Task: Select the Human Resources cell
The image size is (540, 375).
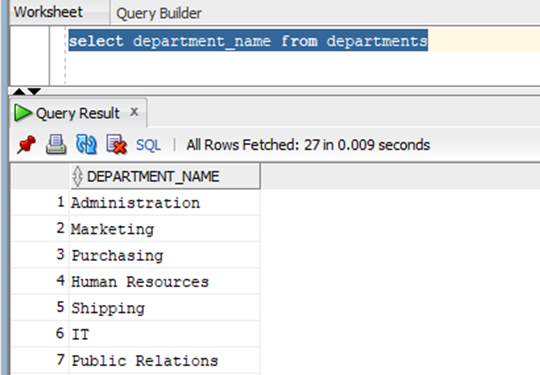Action: click(165, 282)
